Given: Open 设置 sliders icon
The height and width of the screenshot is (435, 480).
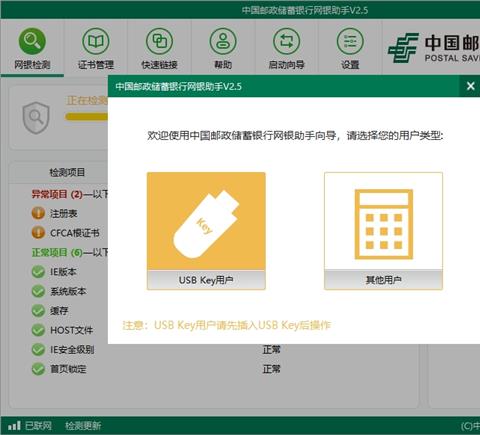Looking at the screenshot, I should point(350,41).
